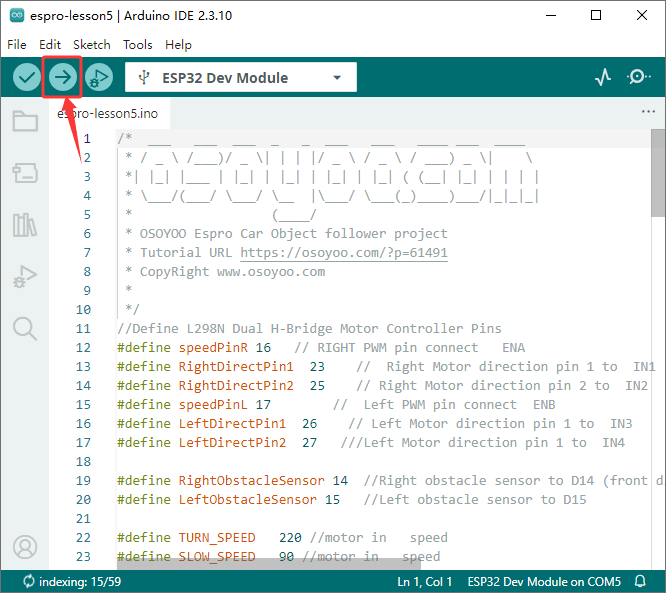
Task: Click the vertical scrollbar thumb
Action: (658, 173)
